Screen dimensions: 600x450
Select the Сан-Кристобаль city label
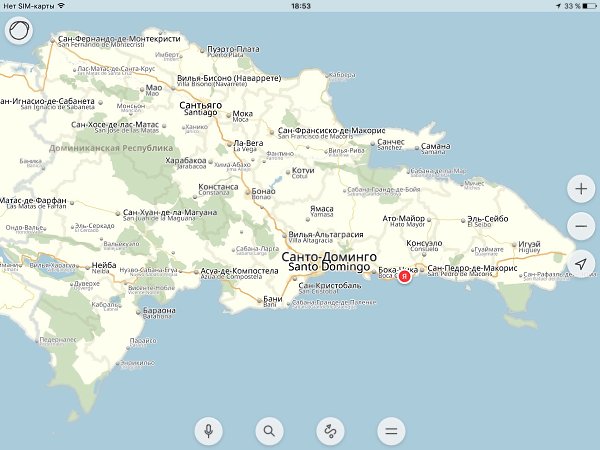tap(330, 286)
